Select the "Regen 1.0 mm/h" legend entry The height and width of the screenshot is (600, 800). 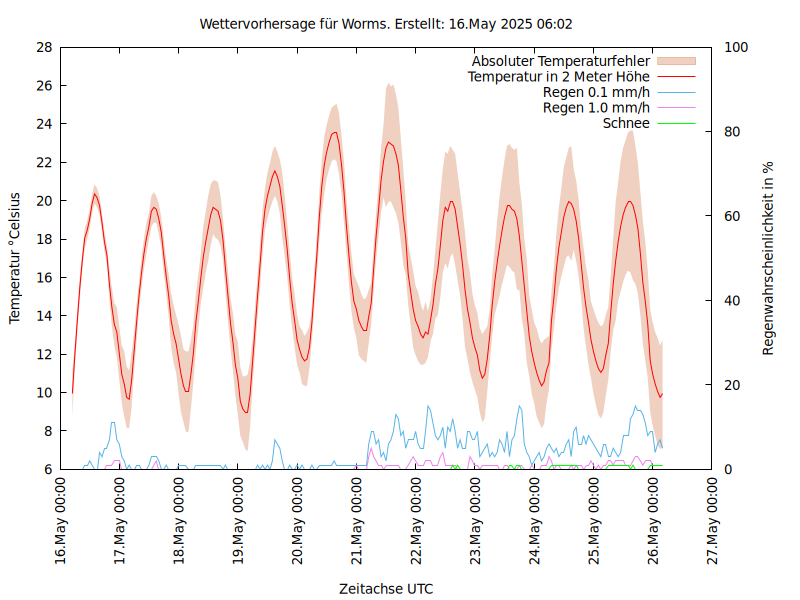point(596,108)
